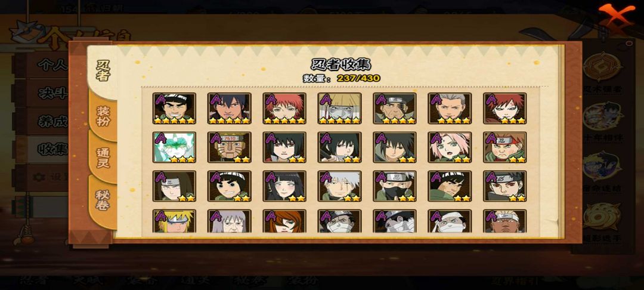The image size is (644, 290).
Task: Switch to the 装扮 tab
Action: point(103,116)
